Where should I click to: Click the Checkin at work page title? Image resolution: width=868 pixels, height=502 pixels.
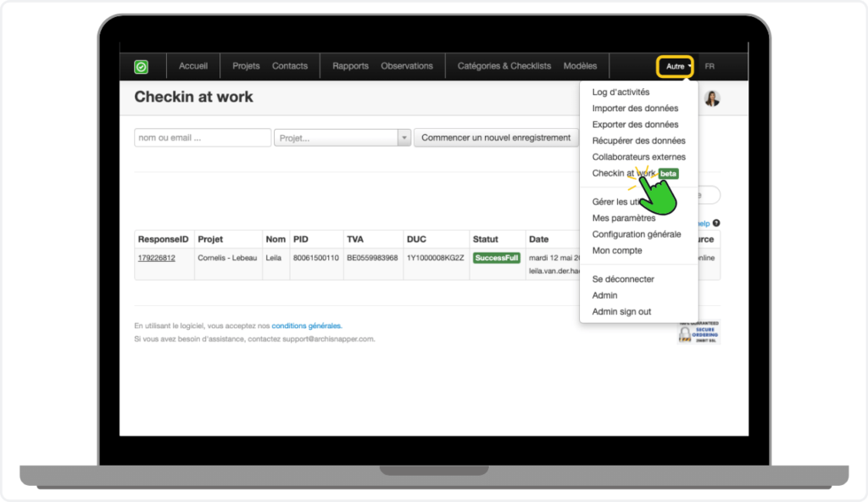(194, 97)
